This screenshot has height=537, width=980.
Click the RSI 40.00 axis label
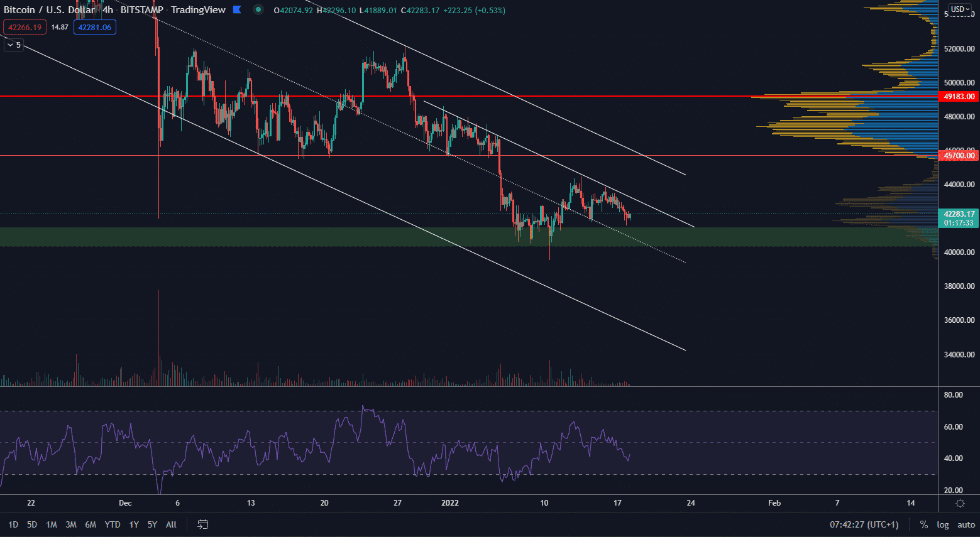pos(953,458)
